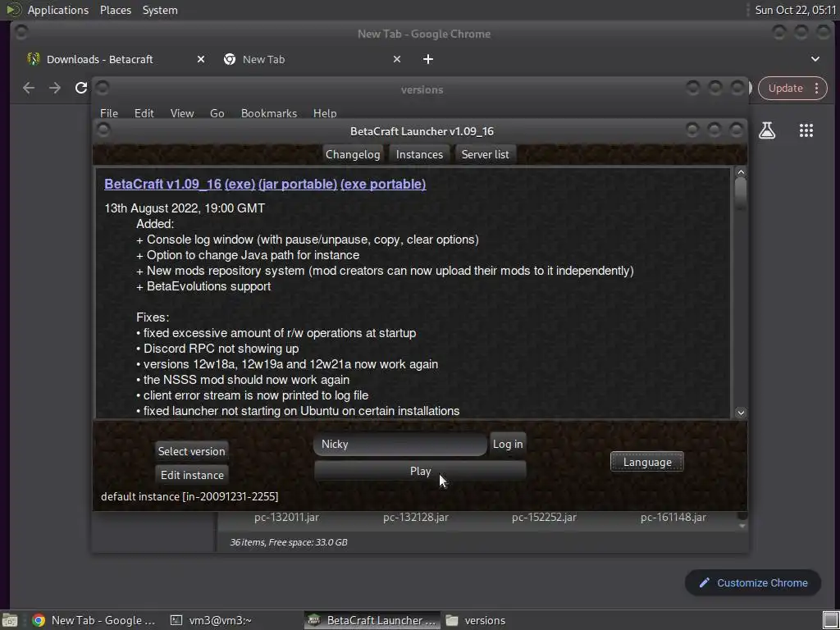
Task: Open the File menu in versions window
Action: [109, 113]
